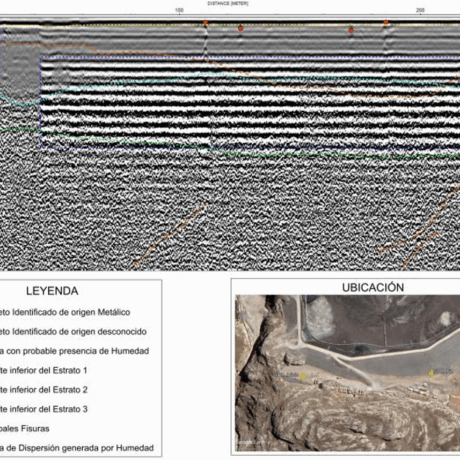The width and height of the screenshot is (460, 460).
Task: Open the satellite location map thumbnail
Action: tap(348, 373)
